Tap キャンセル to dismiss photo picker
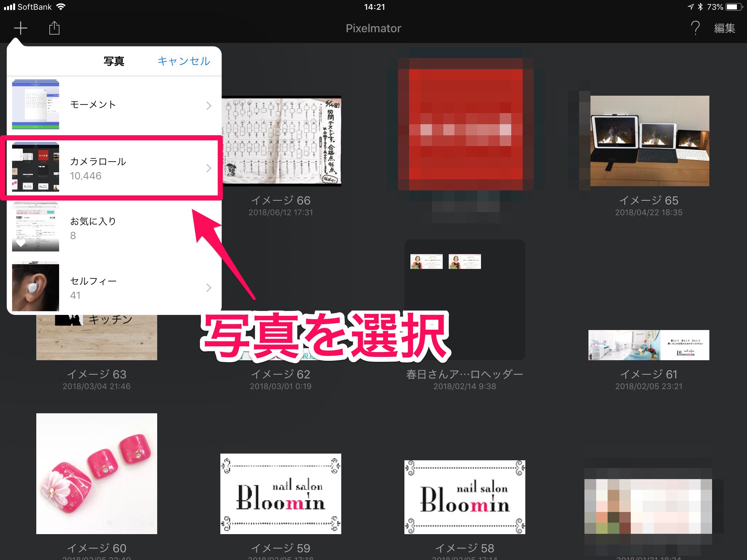Screen dimensions: 747x560 pyautogui.click(x=184, y=61)
